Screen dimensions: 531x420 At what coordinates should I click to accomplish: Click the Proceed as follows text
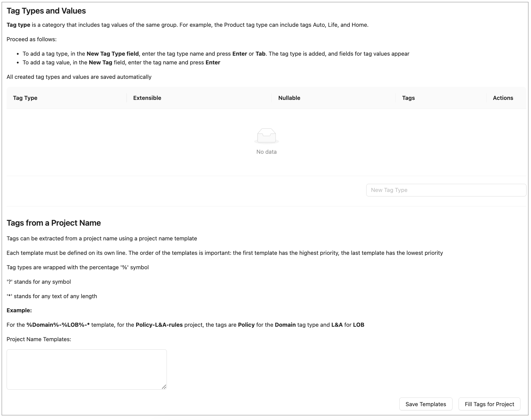pos(32,39)
